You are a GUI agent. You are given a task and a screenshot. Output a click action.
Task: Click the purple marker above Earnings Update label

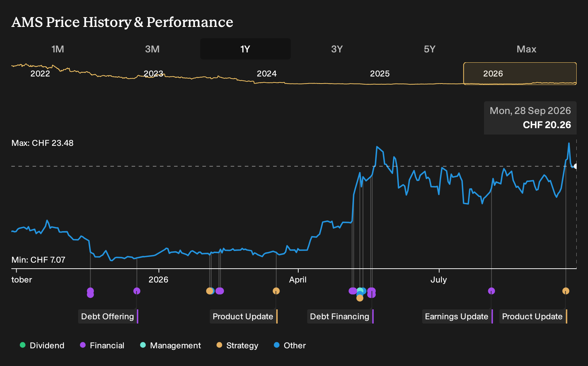click(x=491, y=291)
